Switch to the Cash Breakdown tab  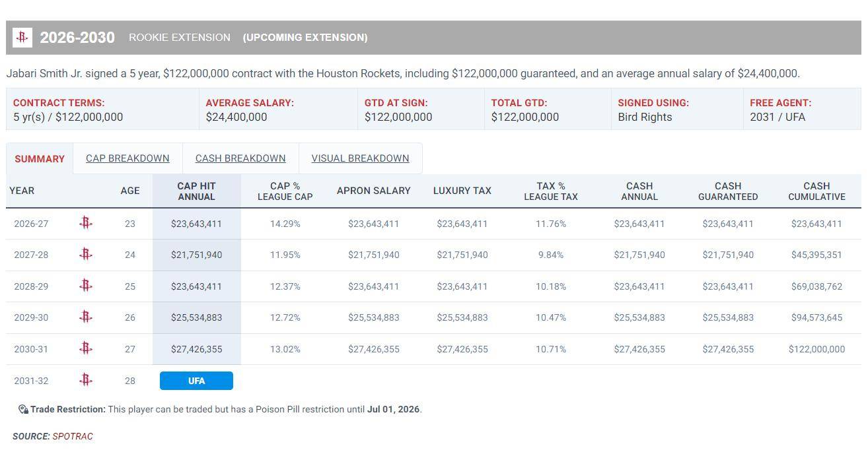tap(240, 158)
